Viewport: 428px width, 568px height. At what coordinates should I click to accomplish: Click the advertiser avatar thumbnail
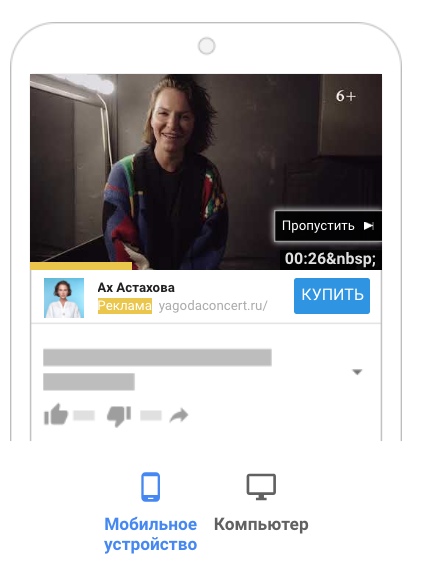click(x=64, y=298)
